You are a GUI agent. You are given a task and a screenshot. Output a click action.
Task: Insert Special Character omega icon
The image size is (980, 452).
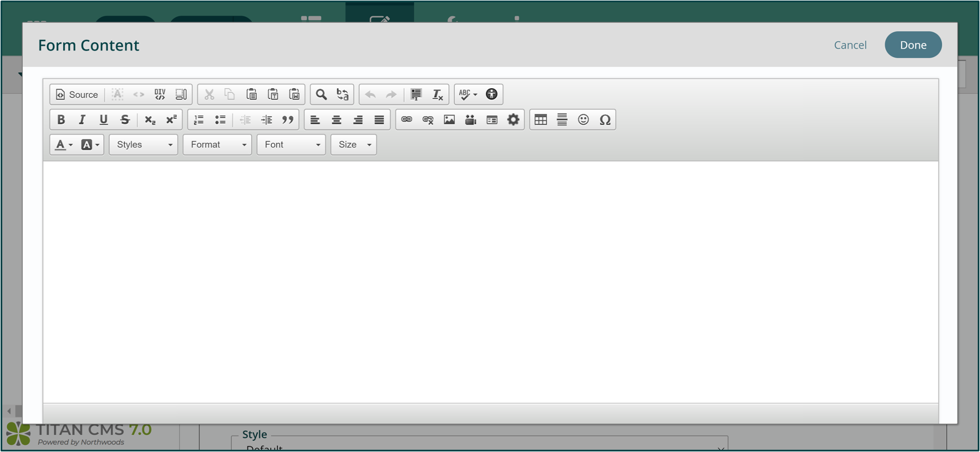(605, 120)
